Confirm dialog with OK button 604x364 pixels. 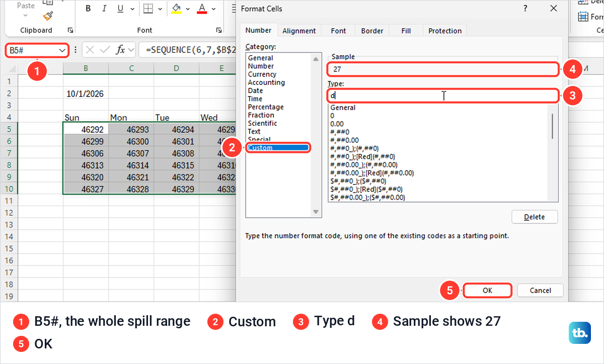coord(487,291)
